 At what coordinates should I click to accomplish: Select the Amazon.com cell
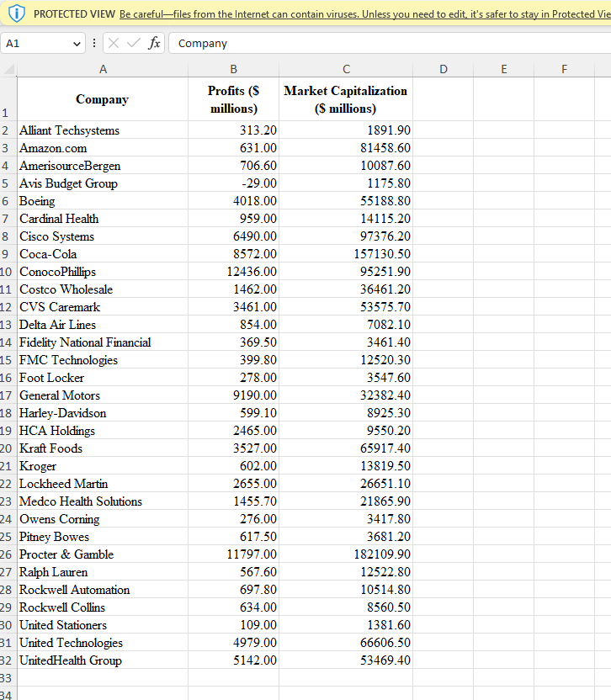click(x=103, y=148)
